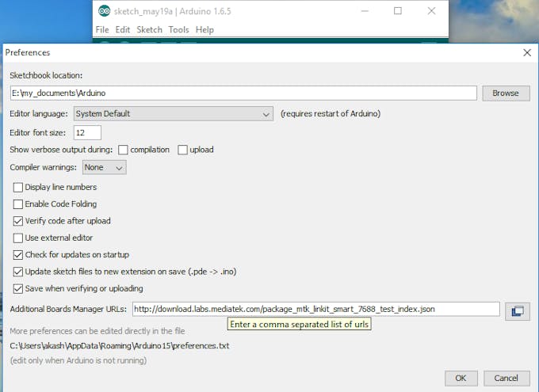This screenshot has width=539, height=392.
Task: Click the preferences.txt file path
Action: tap(119, 345)
